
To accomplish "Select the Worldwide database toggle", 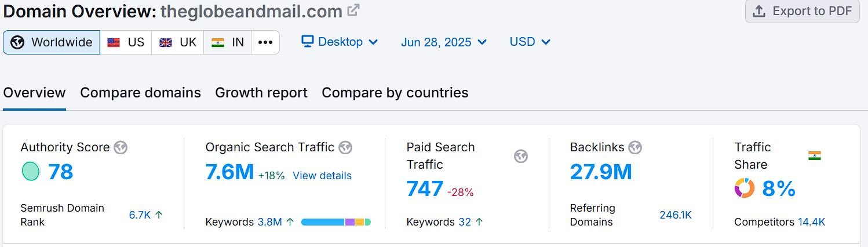I will pos(52,42).
